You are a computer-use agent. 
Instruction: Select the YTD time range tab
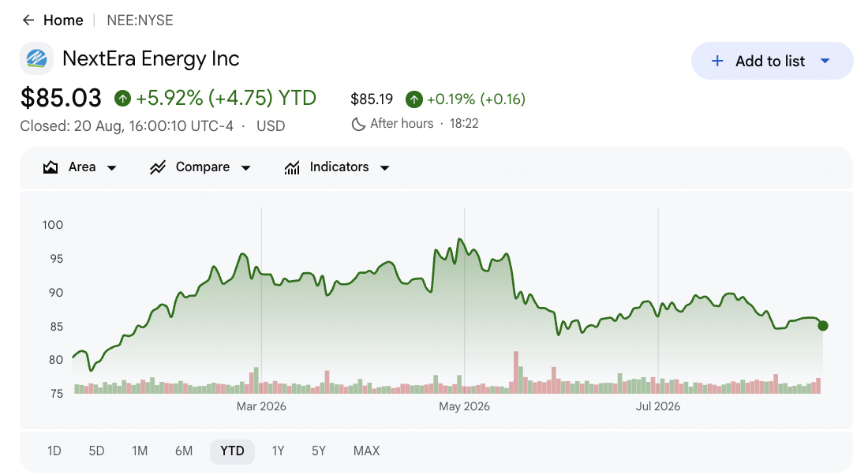point(232,451)
